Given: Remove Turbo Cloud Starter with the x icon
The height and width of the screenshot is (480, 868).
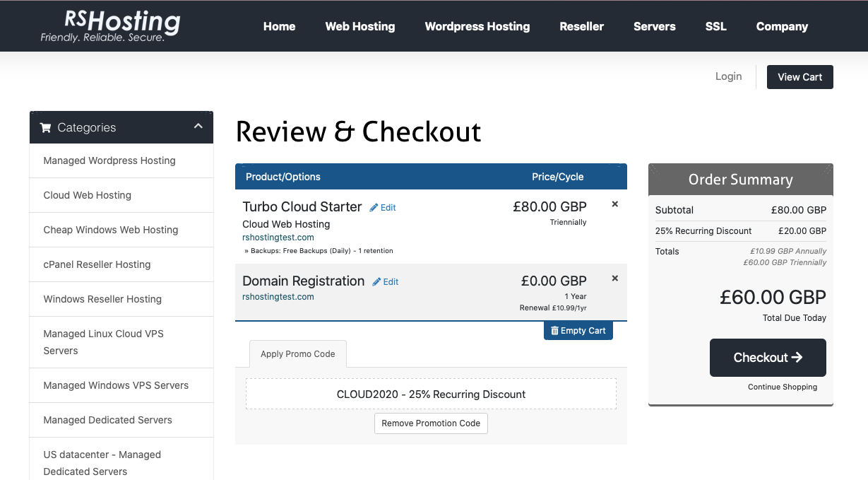Looking at the screenshot, I should click(614, 204).
